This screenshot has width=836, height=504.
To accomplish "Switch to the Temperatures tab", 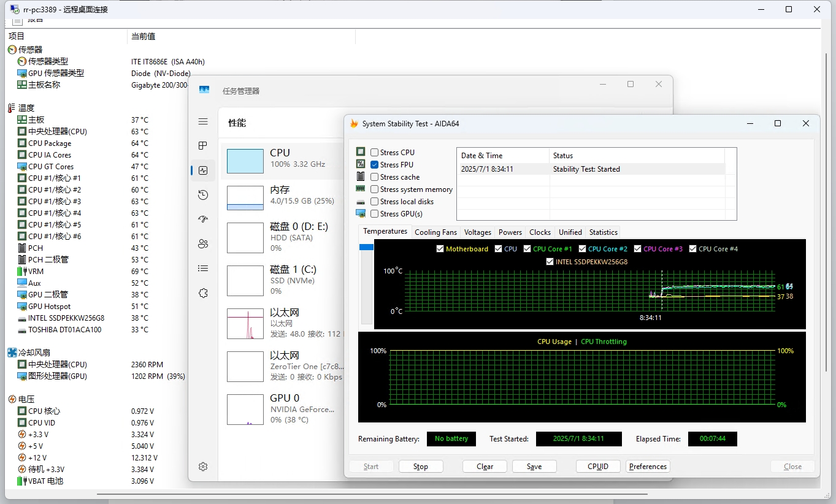I will click(385, 232).
